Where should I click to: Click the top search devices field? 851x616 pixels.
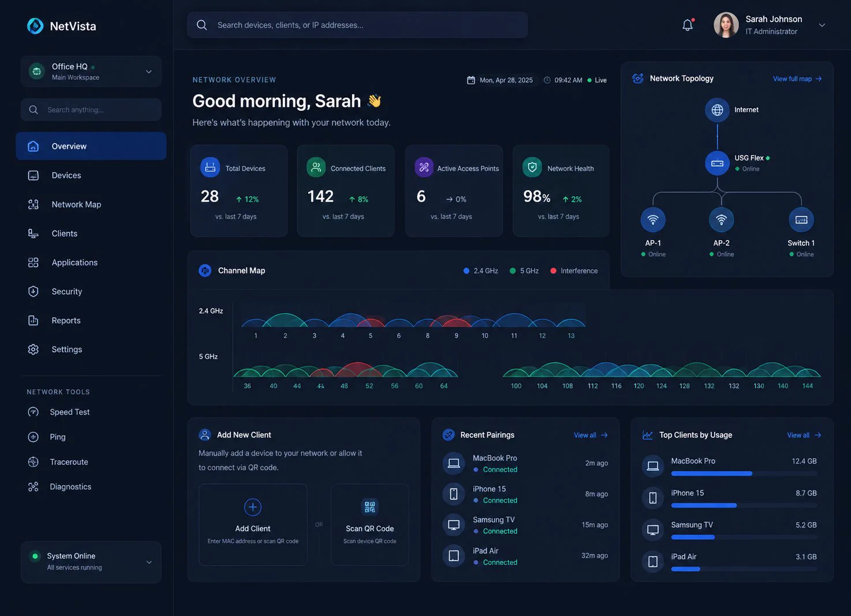[357, 25]
